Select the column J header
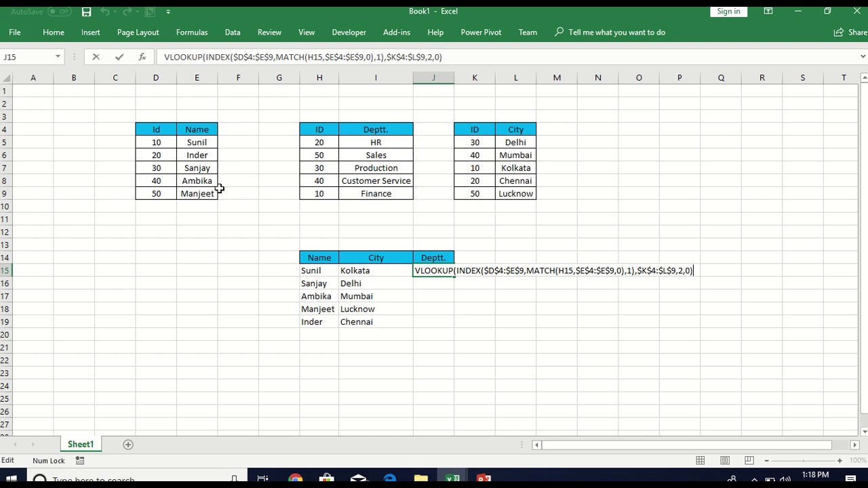This screenshot has height=488, width=868. click(x=433, y=78)
